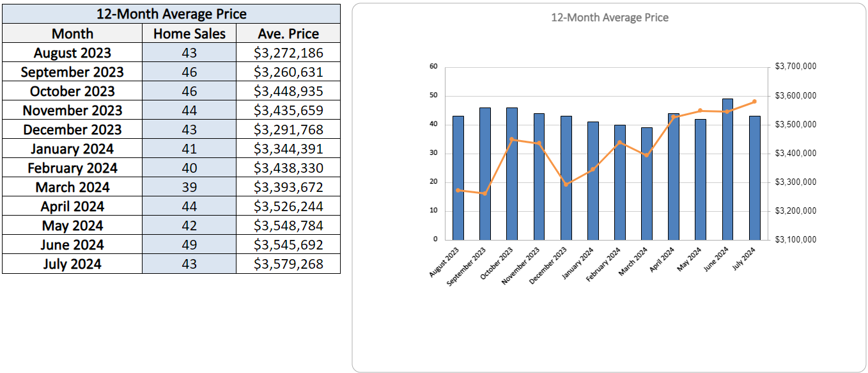868x373 pixels.
Task: Click the chart title '12-Month Average Price'
Action: coord(610,17)
